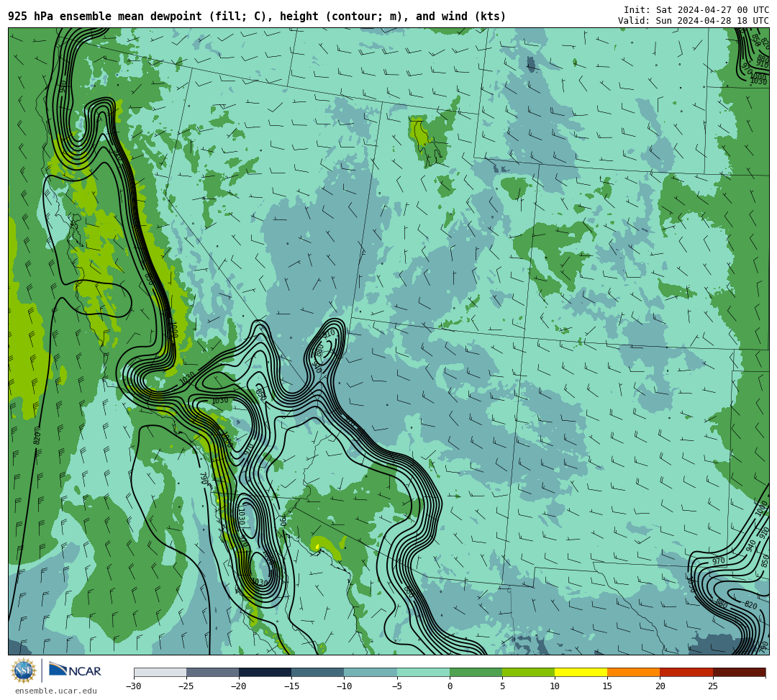Click the colorbar tick label −15

coord(291,686)
